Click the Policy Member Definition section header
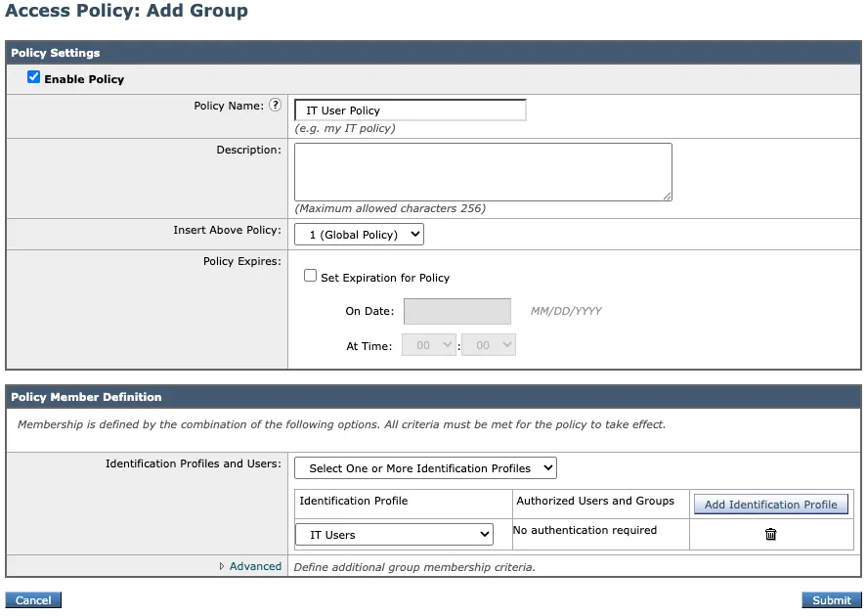The width and height of the screenshot is (867, 616). [x=86, y=397]
